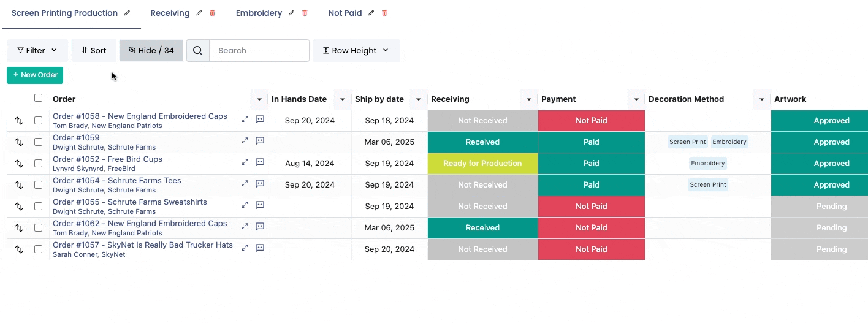Open Order #1057 - SkyNet Trucker Hats link

[143, 245]
